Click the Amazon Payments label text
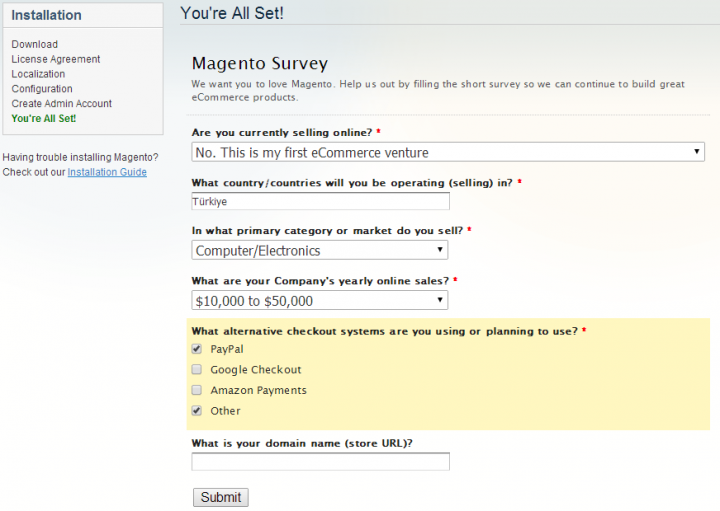Image resolution: width=720 pixels, height=511 pixels. point(258,391)
